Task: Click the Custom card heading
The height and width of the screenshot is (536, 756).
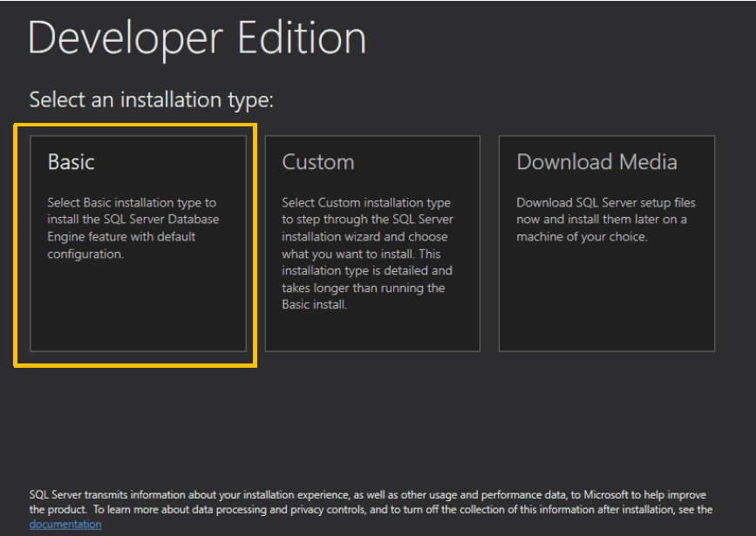Action: [317, 161]
